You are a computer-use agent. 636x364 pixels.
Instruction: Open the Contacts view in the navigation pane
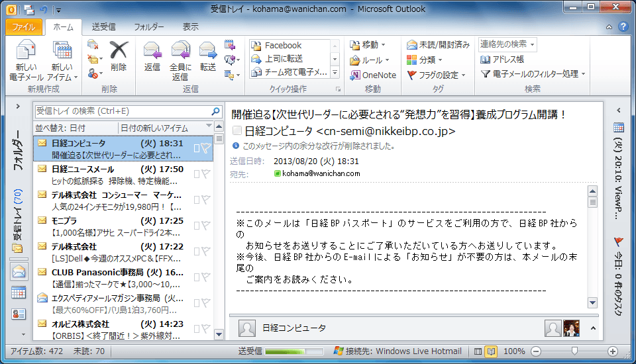click(x=19, y=314)
